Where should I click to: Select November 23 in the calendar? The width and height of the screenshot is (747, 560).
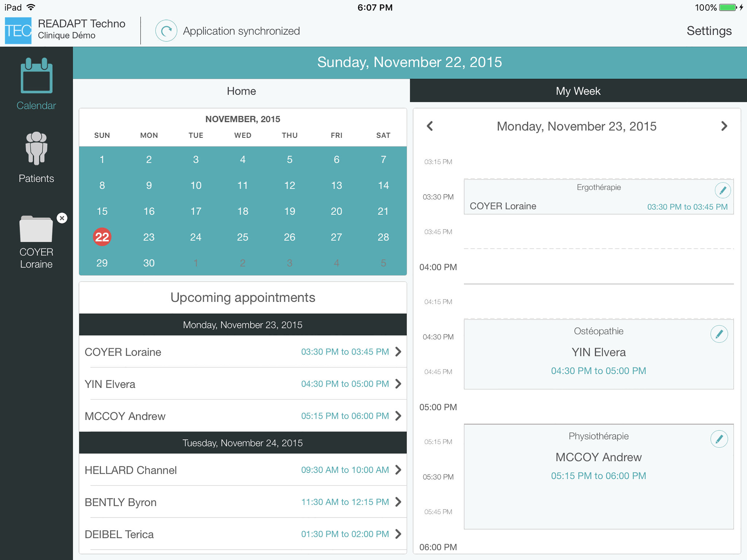click(149, 237)
